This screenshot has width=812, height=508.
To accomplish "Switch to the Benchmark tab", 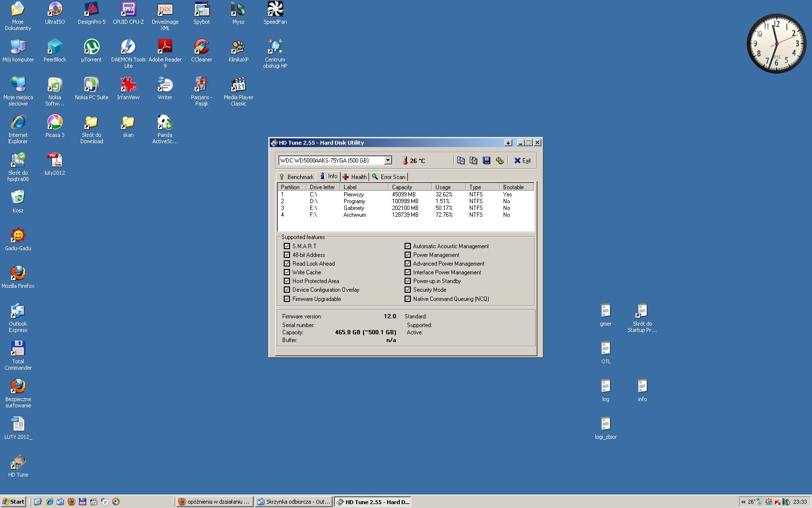I will (x=296, y=177).
